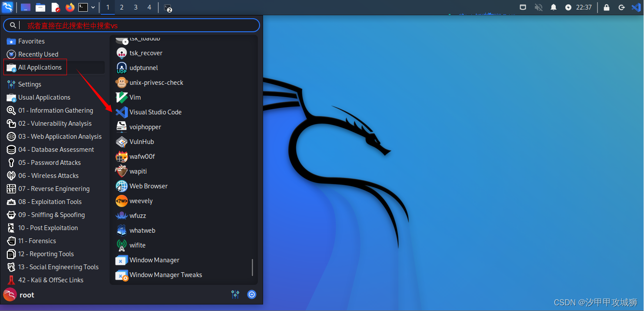Click into the menu search field
Screen dimensions: 644x311
131,25
